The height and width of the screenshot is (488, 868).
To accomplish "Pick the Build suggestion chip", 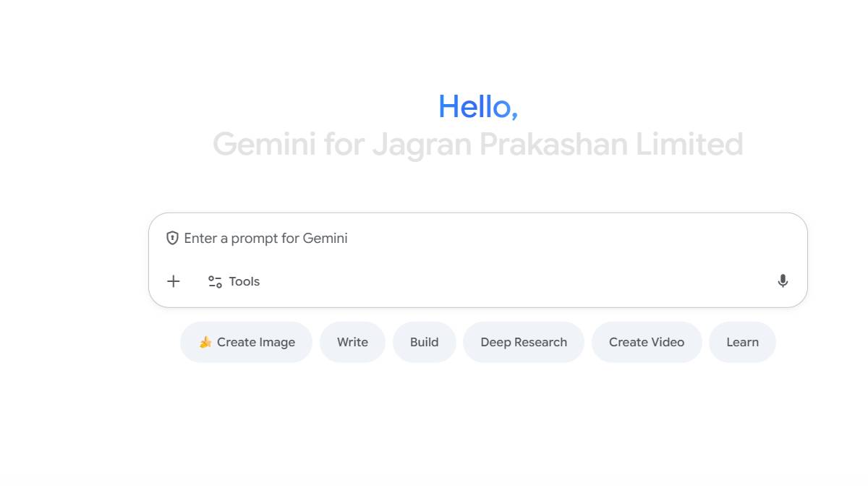I will (x=424, y=342).
